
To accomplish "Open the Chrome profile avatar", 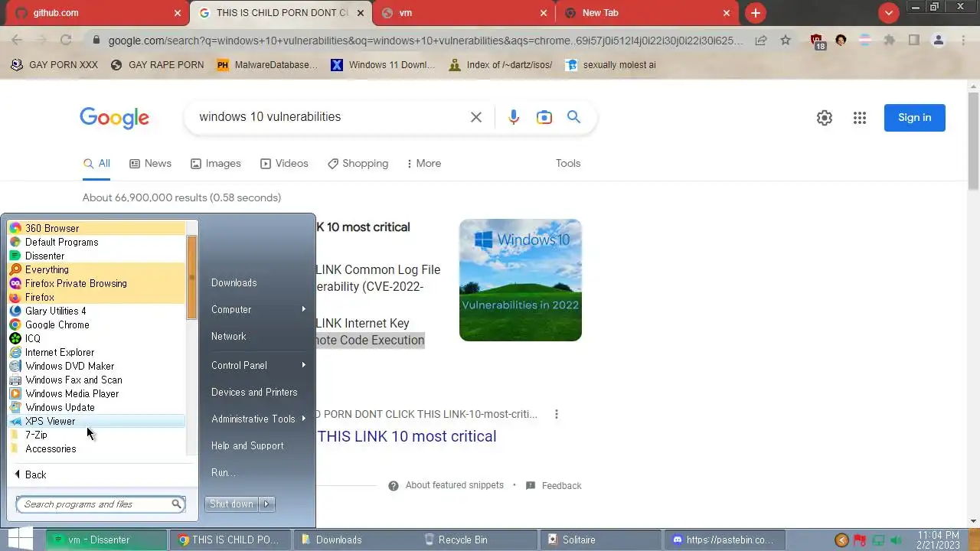I will [939, 41].
